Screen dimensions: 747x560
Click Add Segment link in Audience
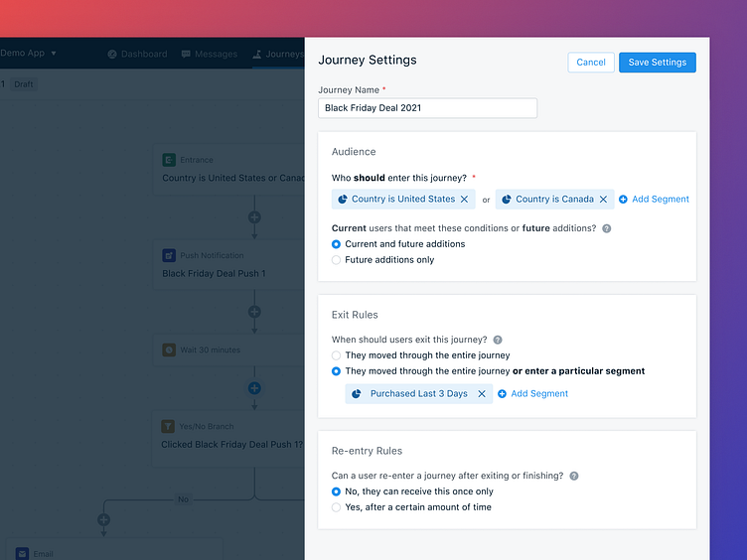tap(661, 199)
